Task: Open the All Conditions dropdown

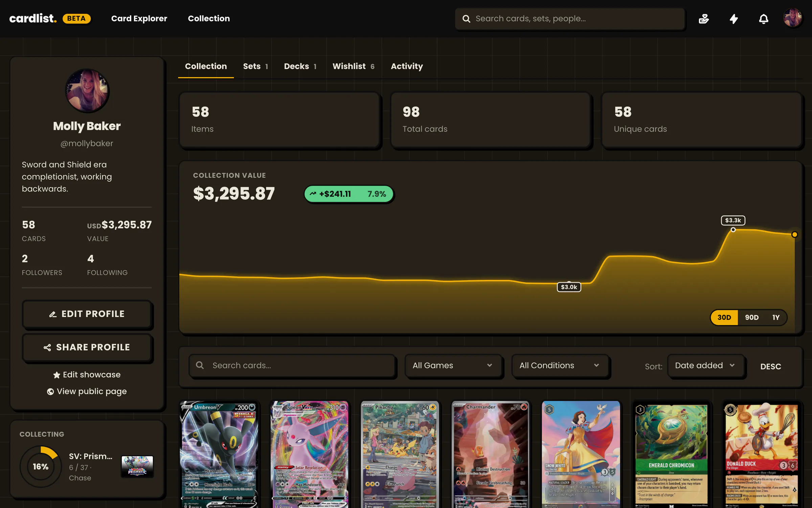Action: 560,365
